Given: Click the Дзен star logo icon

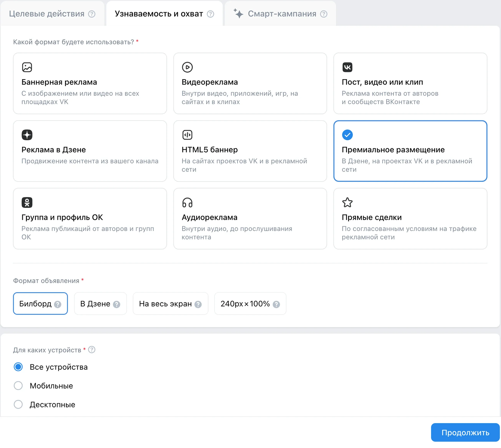Looking at the screenshot, I should 27,135.
